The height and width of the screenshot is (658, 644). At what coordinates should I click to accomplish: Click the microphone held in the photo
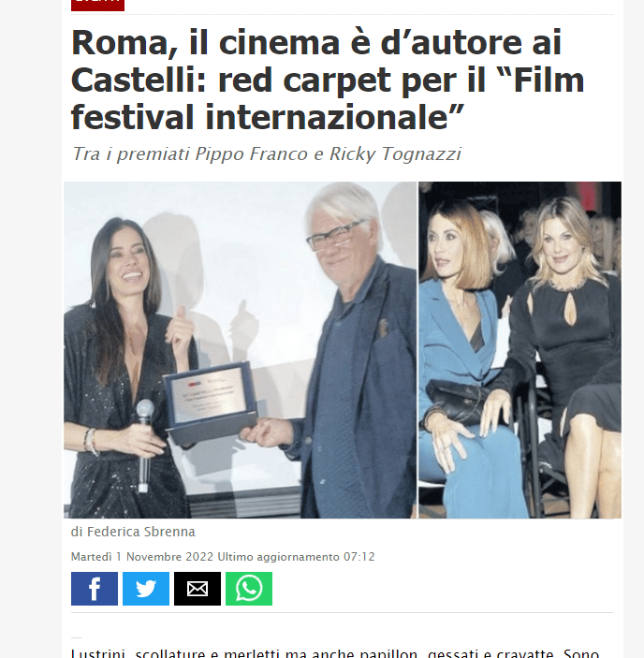click(145, 445)
